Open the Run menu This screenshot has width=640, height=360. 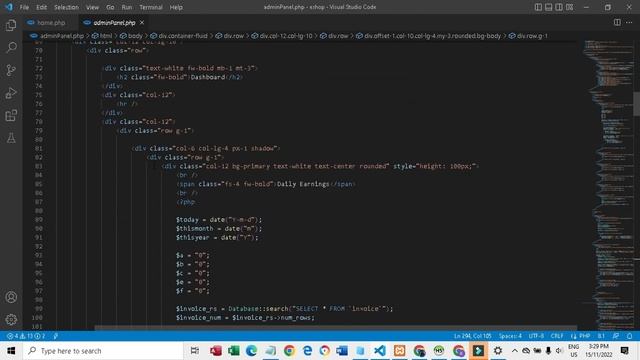click(127, 7)
